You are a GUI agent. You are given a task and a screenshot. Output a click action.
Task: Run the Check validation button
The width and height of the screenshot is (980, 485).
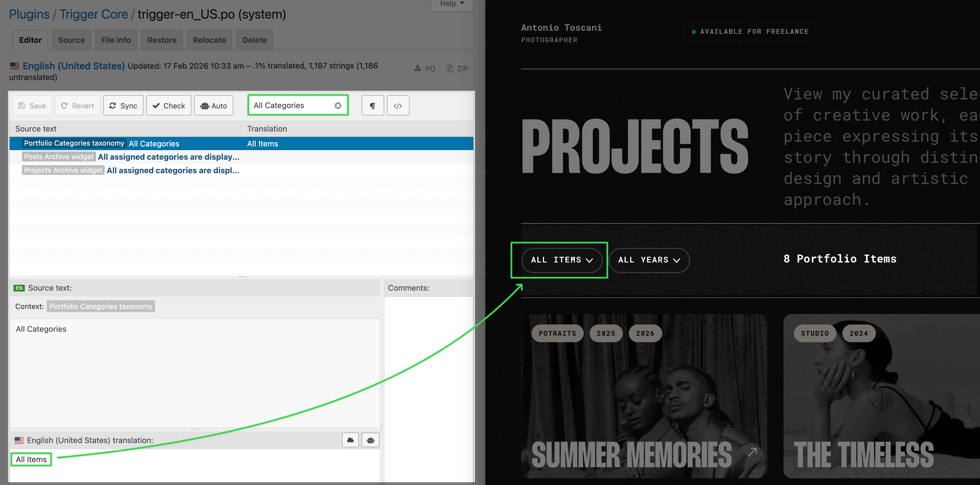click(169, 105)
